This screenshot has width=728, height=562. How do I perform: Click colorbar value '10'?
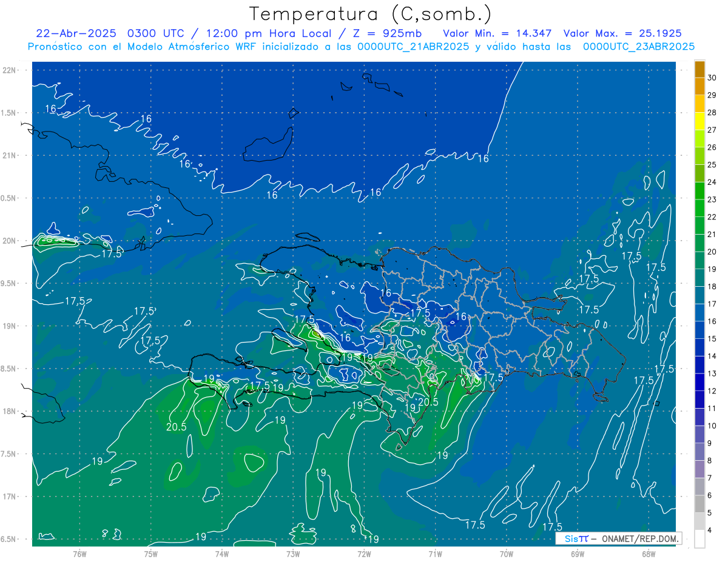point(713,426)
